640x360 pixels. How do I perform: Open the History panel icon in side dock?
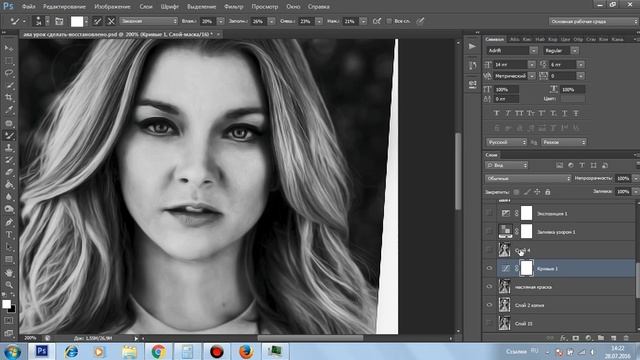472,65
